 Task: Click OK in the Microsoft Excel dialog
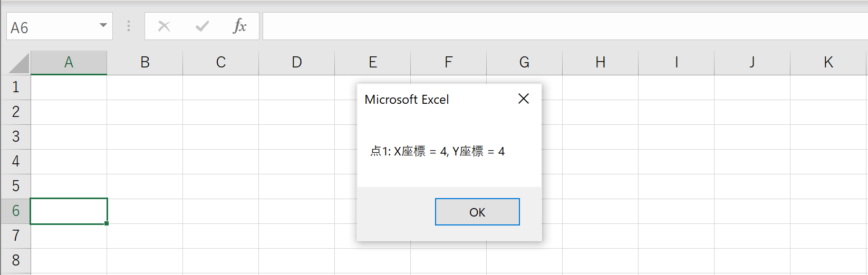pos(477,212)
